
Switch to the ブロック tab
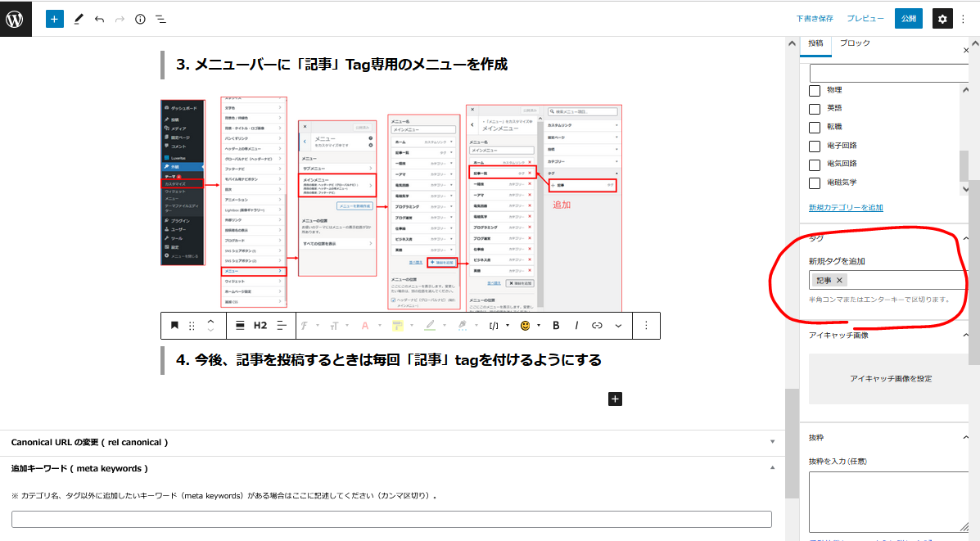point(855,43)
